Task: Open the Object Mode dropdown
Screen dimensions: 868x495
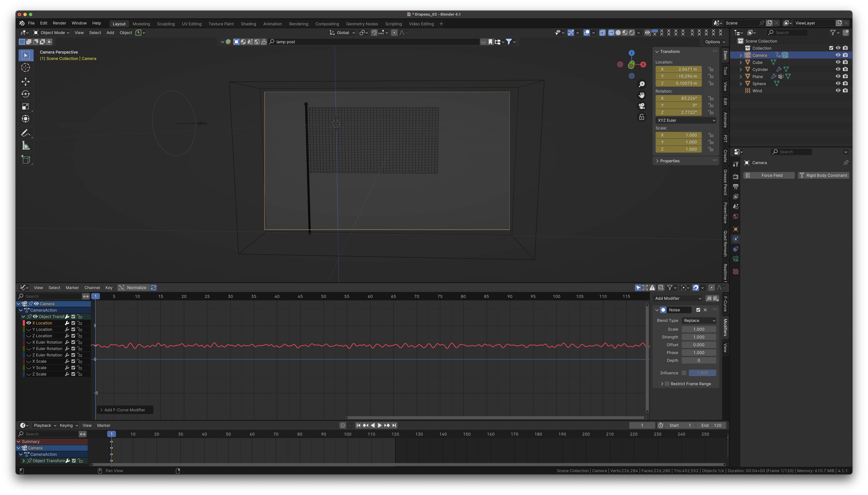Action: [x=52, y=33]
